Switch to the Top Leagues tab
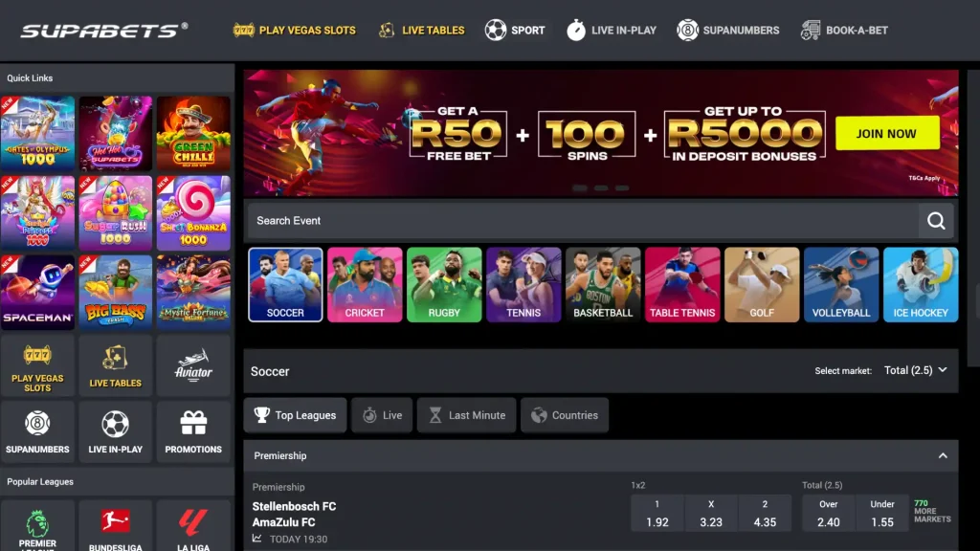This screenshot has width=980, height=551. pyautogui.click(x=295, y=415)
